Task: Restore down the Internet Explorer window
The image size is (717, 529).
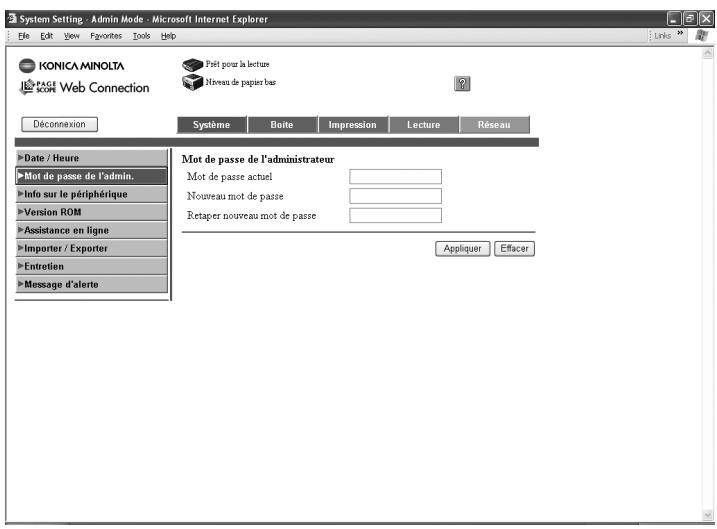Action: (x=690, y=19)
